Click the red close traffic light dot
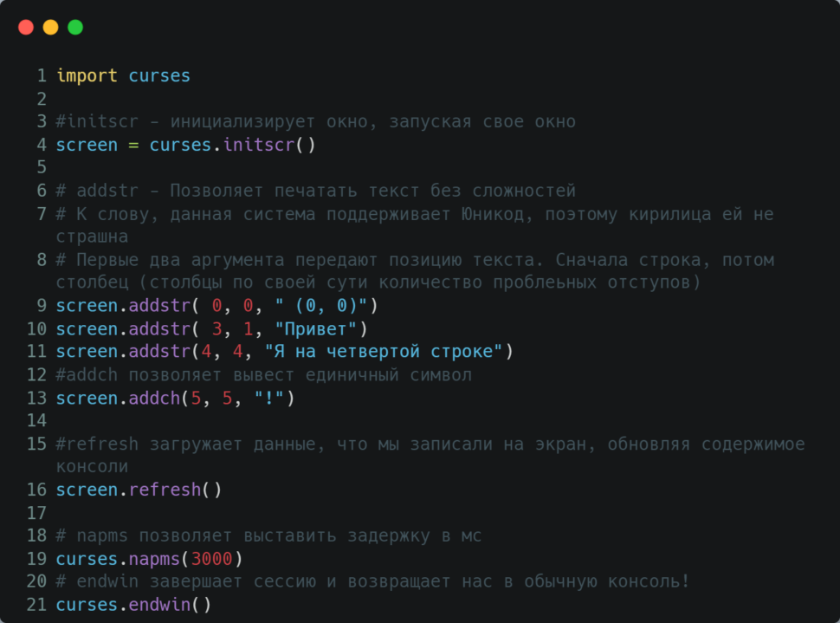 click(x=26, y=27)
